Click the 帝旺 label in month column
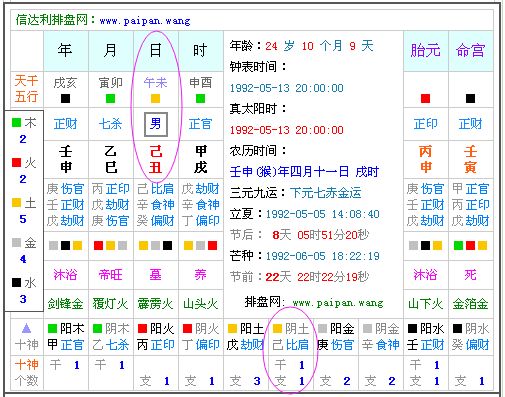The height and width of the screenshot is (397, 505). [110, 275]
